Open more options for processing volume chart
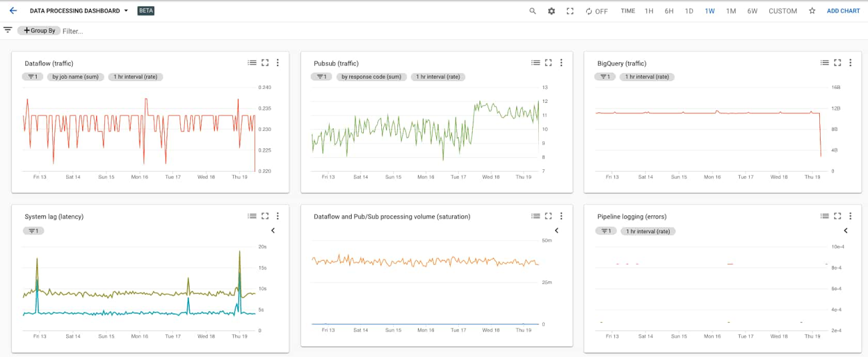 [x=561, y=216]
